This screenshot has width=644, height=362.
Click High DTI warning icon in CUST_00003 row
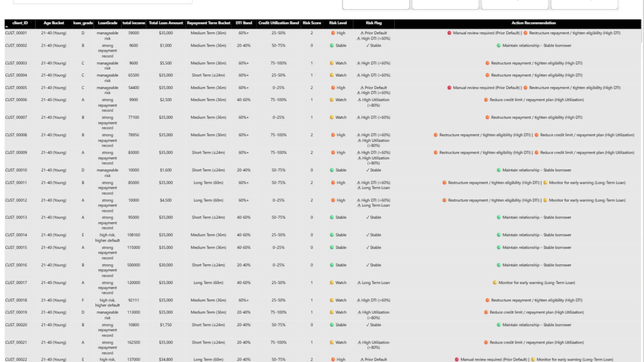359,63
